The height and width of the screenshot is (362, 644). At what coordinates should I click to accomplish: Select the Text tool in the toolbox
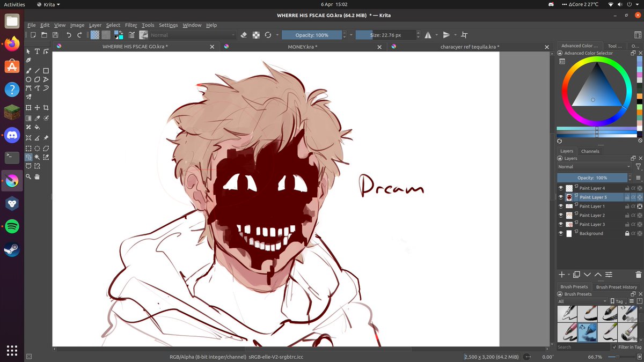point(37,51)
